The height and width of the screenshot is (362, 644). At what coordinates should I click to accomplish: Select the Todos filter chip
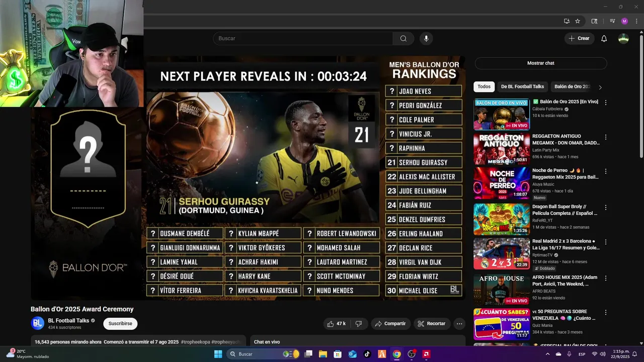coord(484,86)
